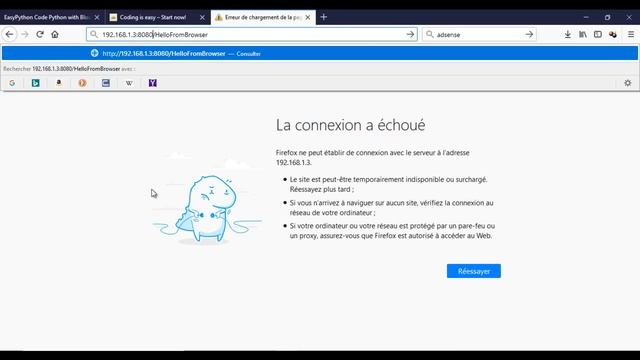
Task: Click the Réessayer button
Action: 473,271
